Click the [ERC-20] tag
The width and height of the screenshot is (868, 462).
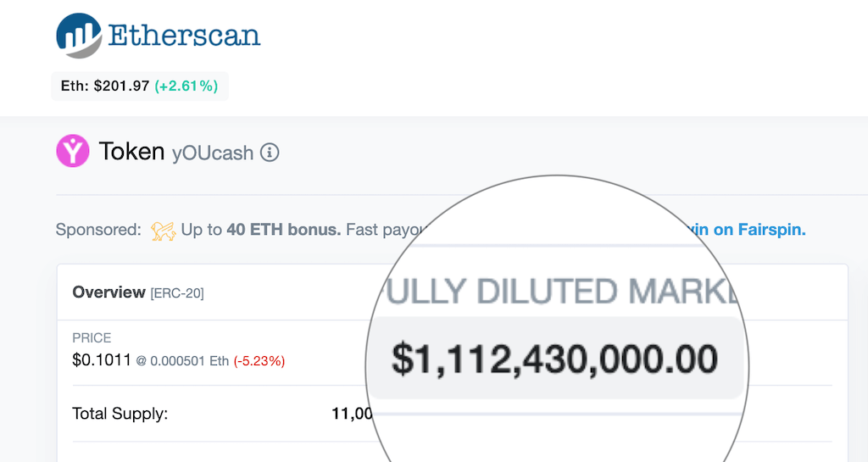pyautogui.click(x=177, y=293)
